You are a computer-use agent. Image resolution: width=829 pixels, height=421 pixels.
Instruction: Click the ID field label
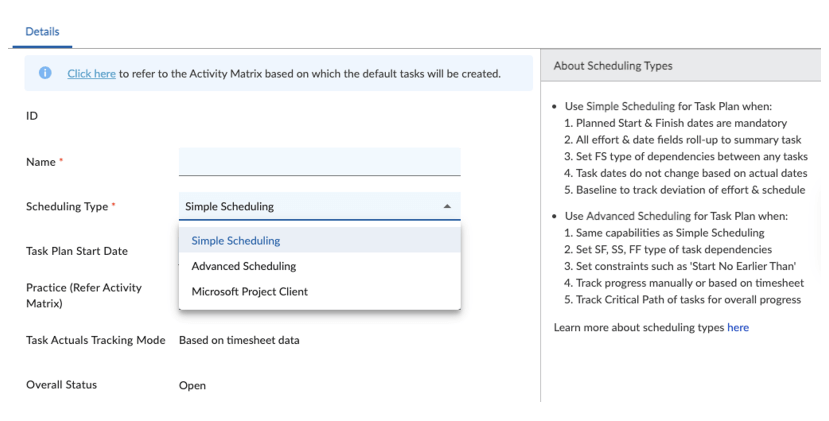(32, 116)
